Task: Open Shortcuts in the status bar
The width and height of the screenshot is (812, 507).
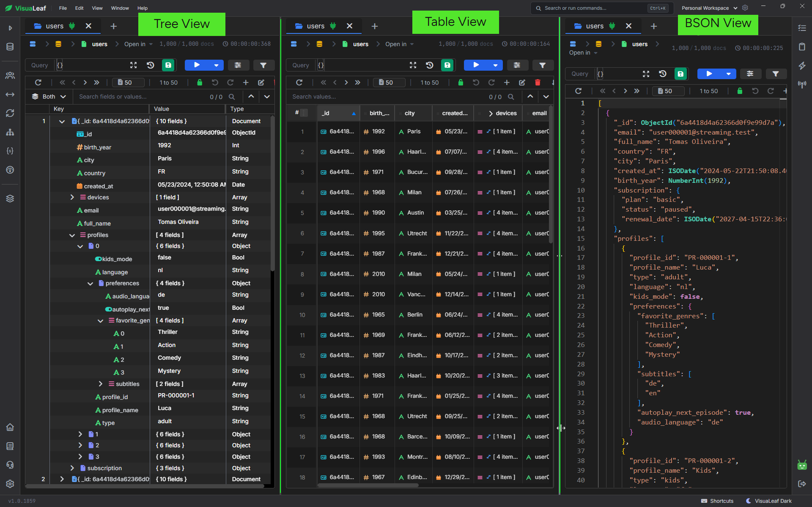Action: [x=717, y=501]
